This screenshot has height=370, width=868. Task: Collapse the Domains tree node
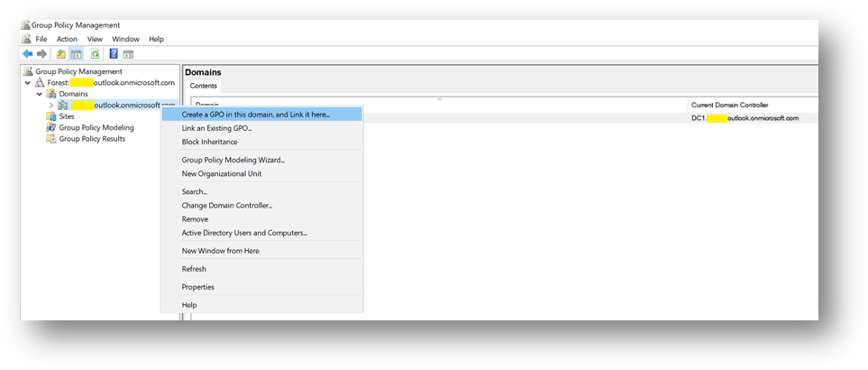pos(40,94)
